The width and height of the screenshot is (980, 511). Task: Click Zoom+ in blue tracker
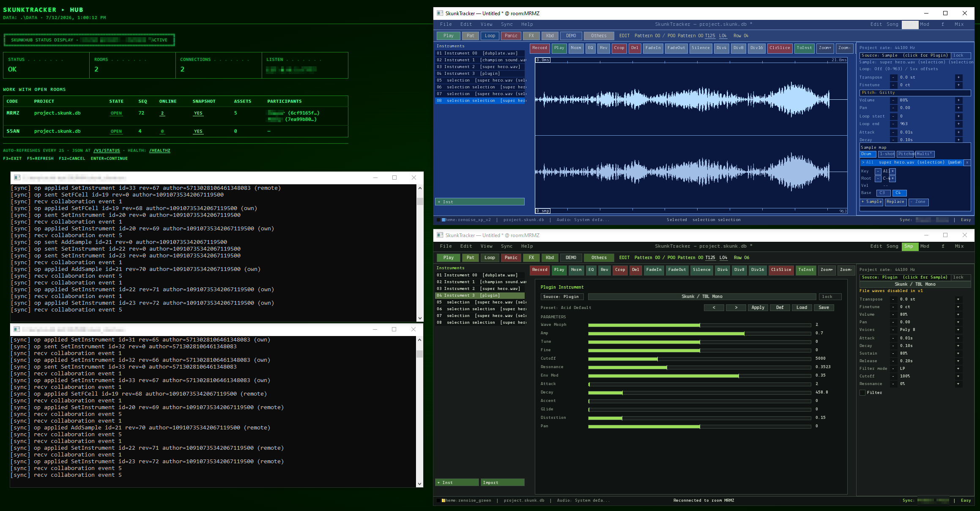825,48
